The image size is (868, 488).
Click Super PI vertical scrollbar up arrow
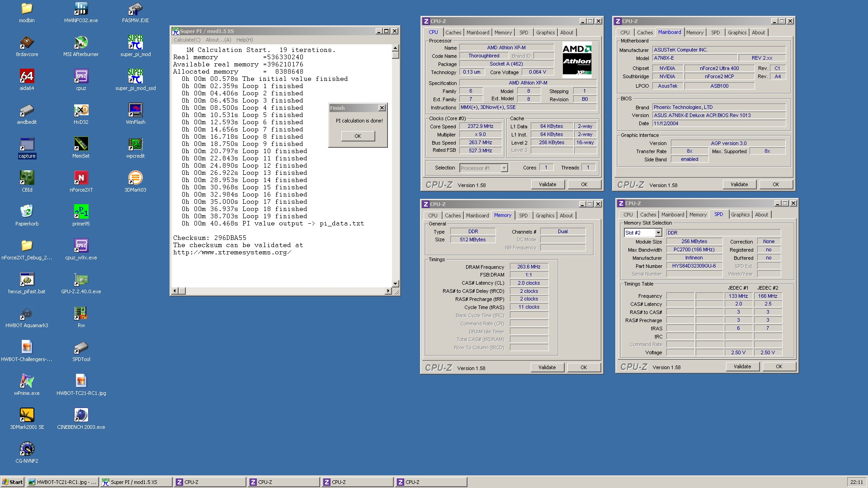[x=396, y=47]
